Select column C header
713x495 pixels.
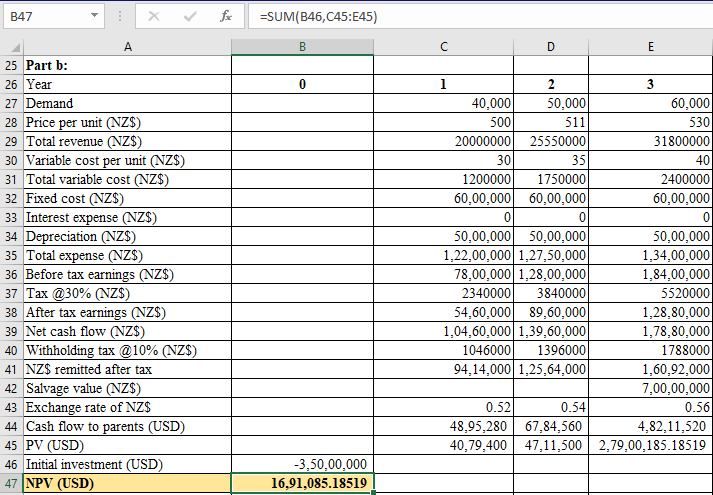click(x=444, y=46)
